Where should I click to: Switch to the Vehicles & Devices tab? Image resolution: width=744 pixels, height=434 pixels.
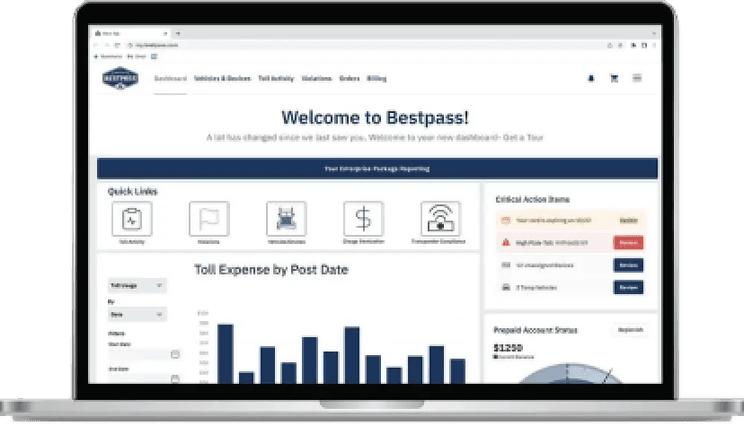click(x=222, y=78)
